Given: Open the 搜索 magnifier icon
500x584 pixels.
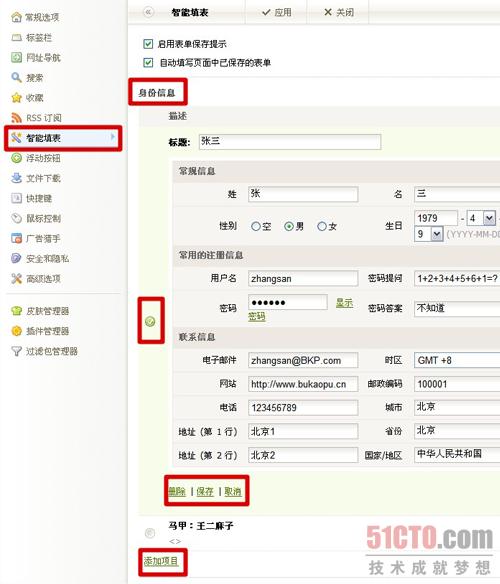Looking at the screenshot, I should (x=16, y=77).
